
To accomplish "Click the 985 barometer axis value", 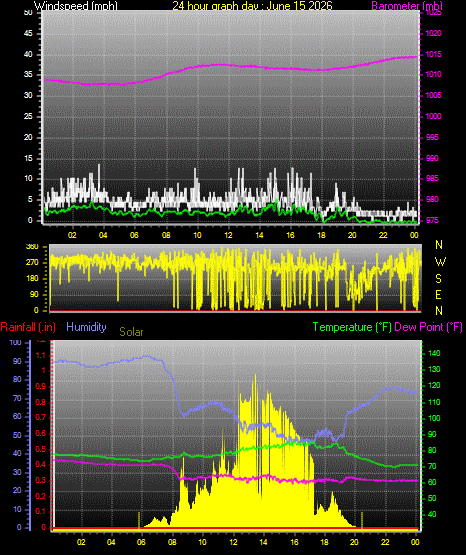I will (432, 178).
